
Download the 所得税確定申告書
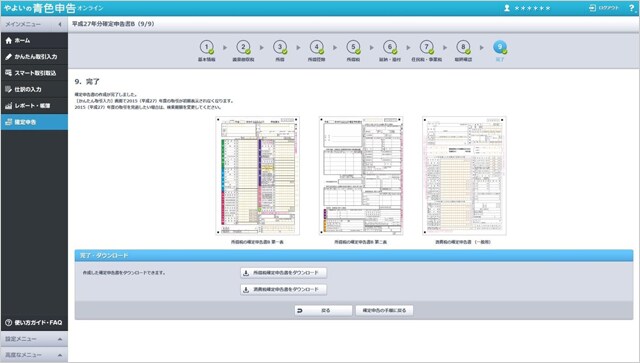284,273
